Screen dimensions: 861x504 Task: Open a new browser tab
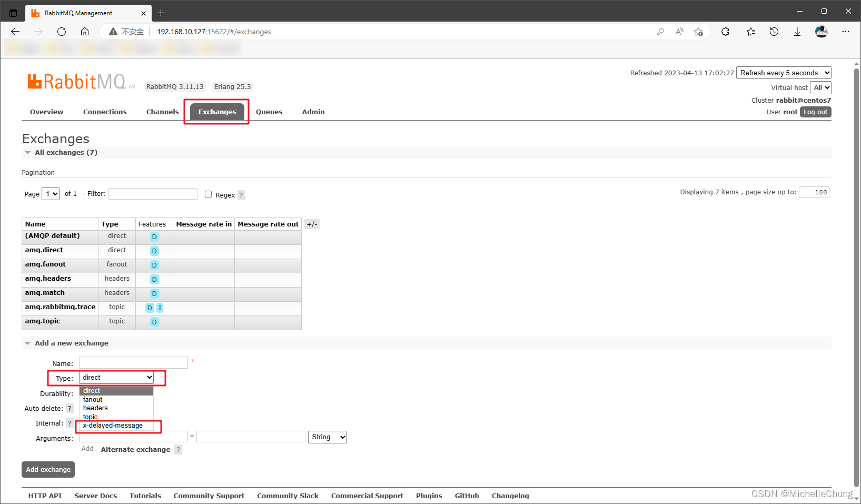[x=161, y=13]
